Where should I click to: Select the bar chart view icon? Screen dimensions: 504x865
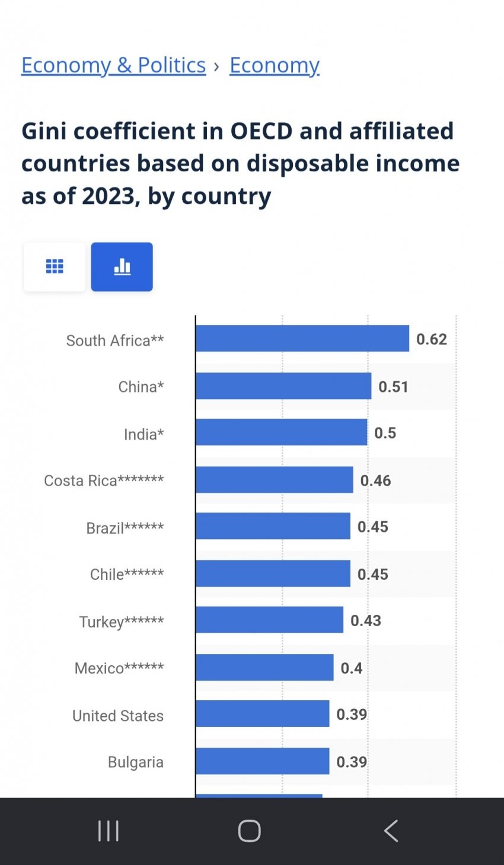122,267
